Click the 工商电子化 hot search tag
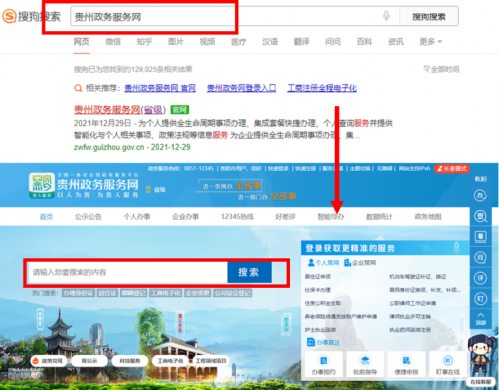Image resolution: width=499 pixels, height=390 pixels. [165, 293]
